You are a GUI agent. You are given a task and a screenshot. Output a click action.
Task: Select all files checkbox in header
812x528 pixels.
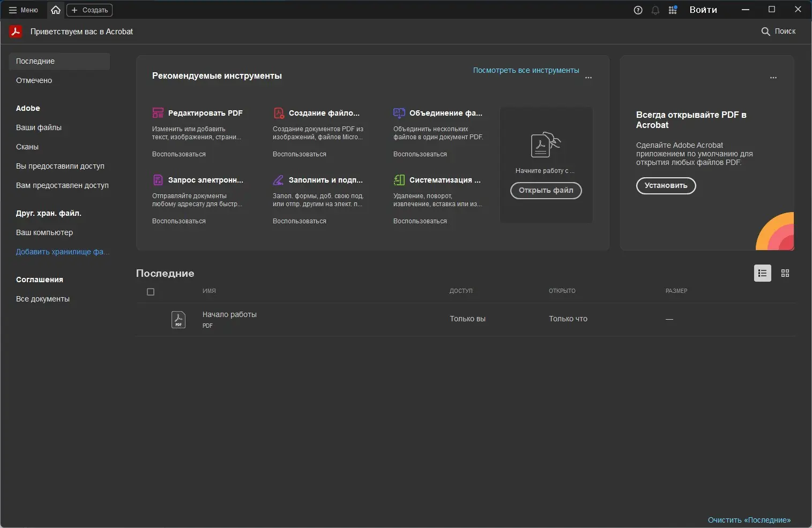(x=151, y=292)
